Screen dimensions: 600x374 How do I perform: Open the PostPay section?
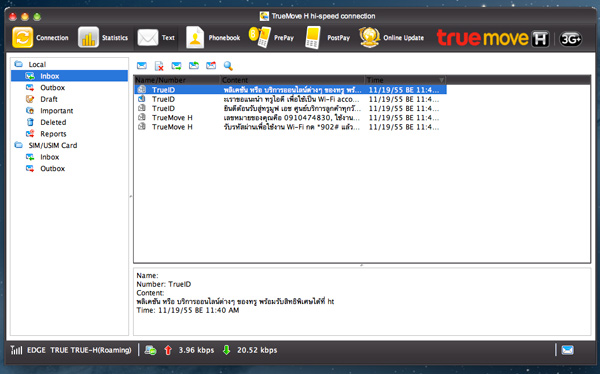tap(328, 38)
